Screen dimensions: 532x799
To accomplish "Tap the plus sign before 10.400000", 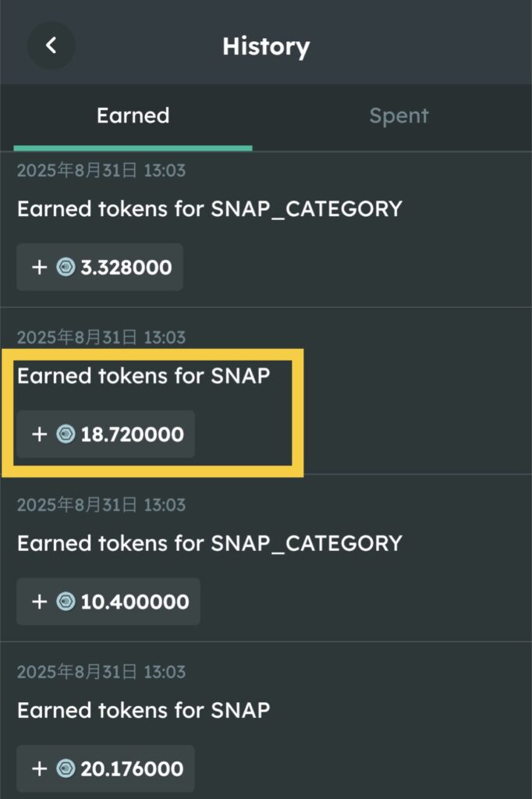I will point(39,602).
